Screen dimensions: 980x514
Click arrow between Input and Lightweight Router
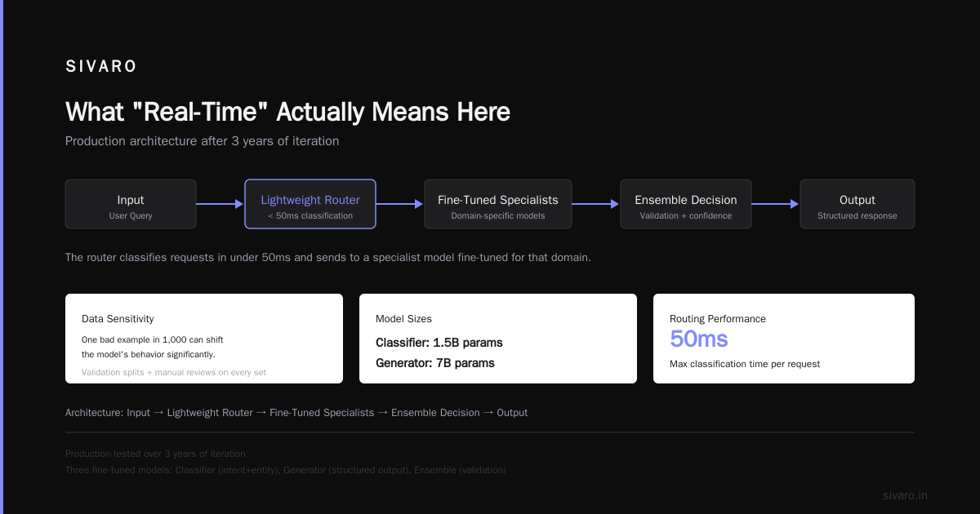220,204
